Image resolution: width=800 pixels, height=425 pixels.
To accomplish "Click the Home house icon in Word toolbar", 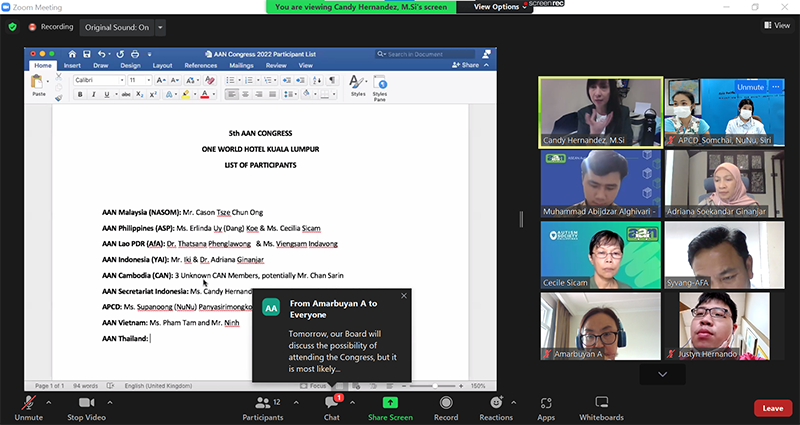I will [72, 54].
